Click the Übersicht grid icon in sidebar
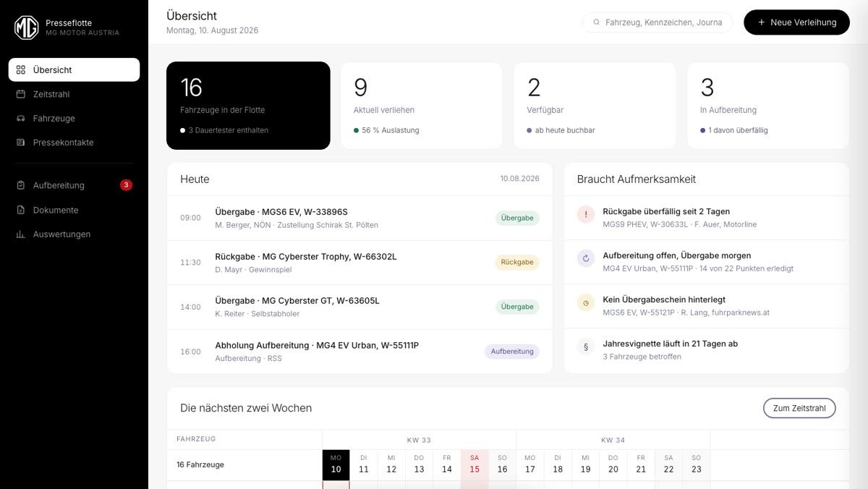 tap(21, 70)
